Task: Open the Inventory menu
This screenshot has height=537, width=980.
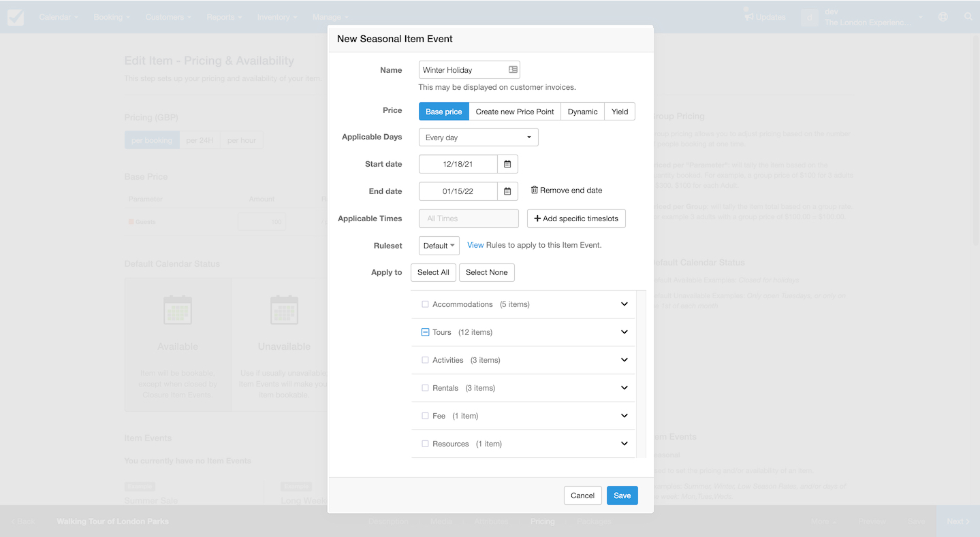Action: tap(276, 17)
